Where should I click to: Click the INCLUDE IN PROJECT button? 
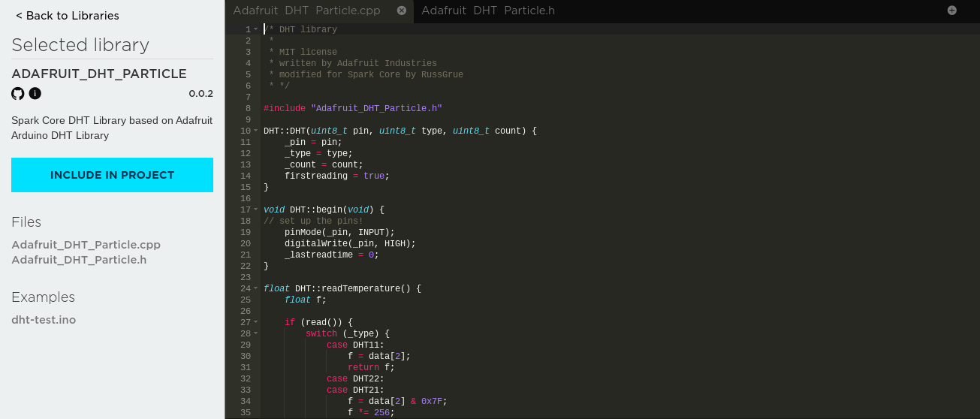[x=112, y=175]
